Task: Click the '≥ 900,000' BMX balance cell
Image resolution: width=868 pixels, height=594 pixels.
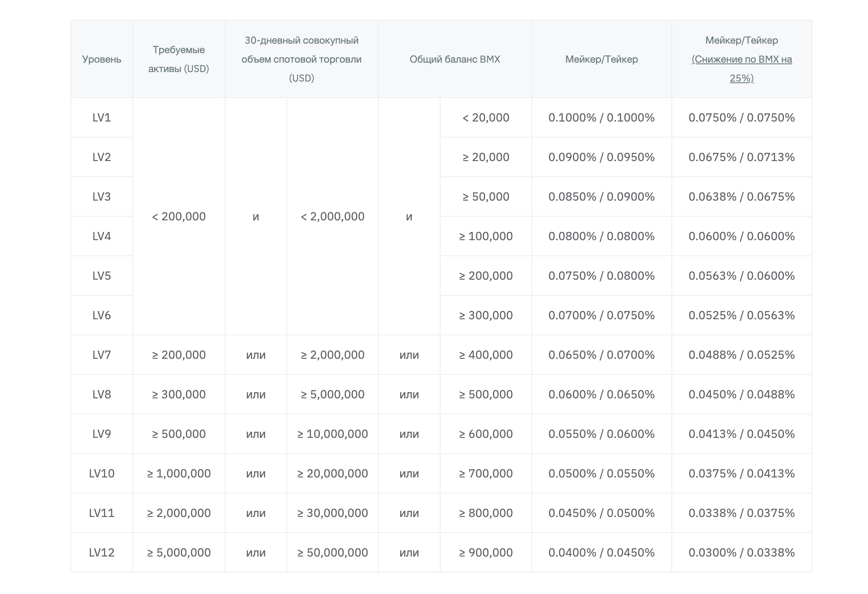Action: 486,553
